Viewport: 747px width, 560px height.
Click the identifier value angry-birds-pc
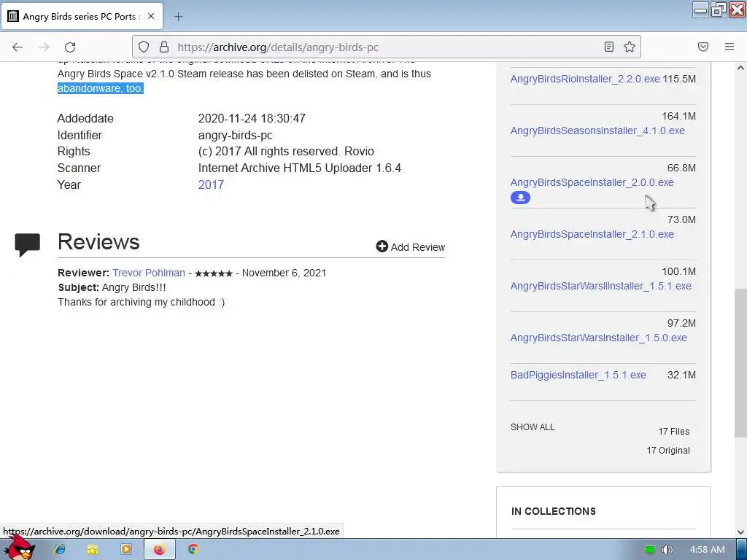236,135
